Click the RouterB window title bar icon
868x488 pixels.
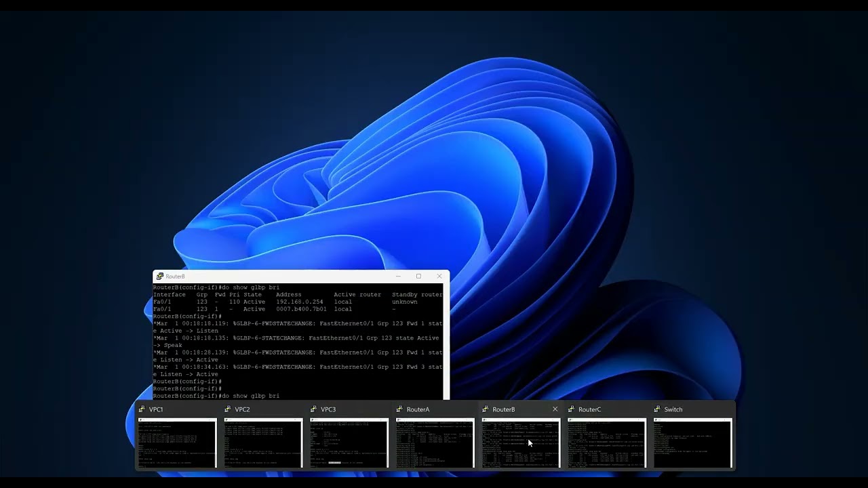[x=159, y=277]
